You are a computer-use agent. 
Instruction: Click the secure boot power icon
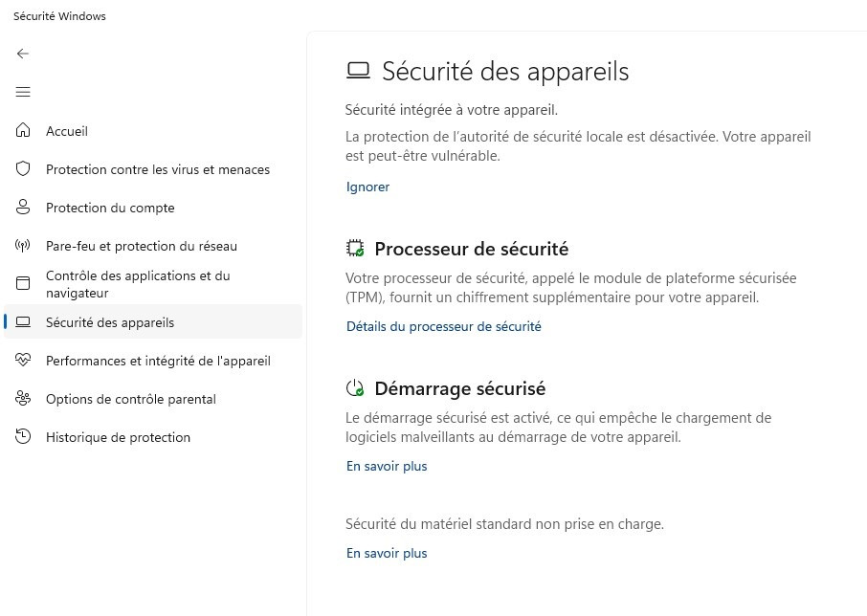(355, 388)
